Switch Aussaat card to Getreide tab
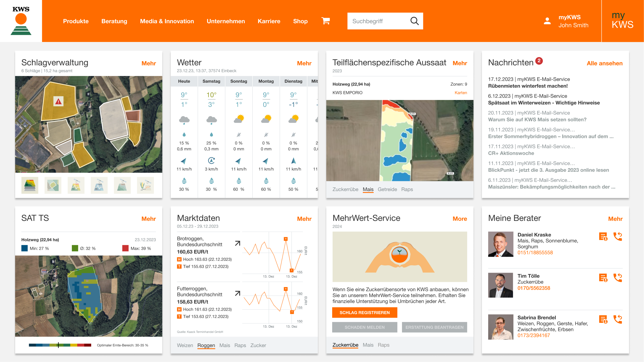 pyautogui.click(x=387, y=189)
